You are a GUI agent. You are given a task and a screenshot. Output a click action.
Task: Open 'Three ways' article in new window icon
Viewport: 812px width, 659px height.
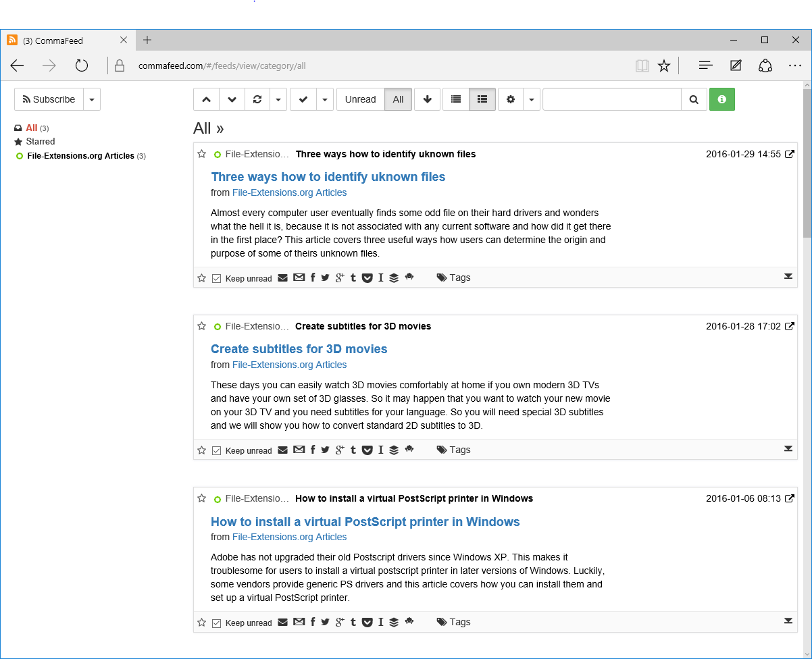coord(789,154)
